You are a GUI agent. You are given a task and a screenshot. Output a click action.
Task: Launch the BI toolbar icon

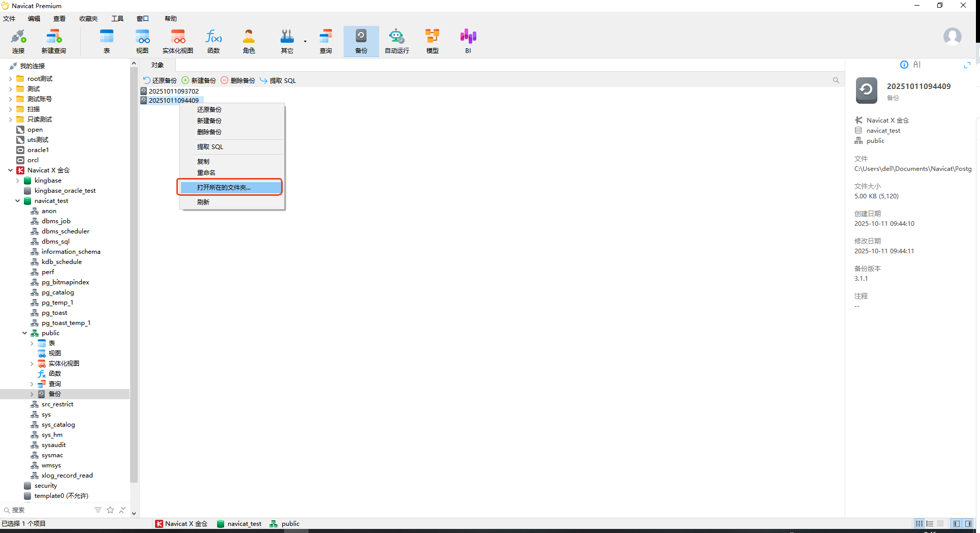[x=468, y=41]
